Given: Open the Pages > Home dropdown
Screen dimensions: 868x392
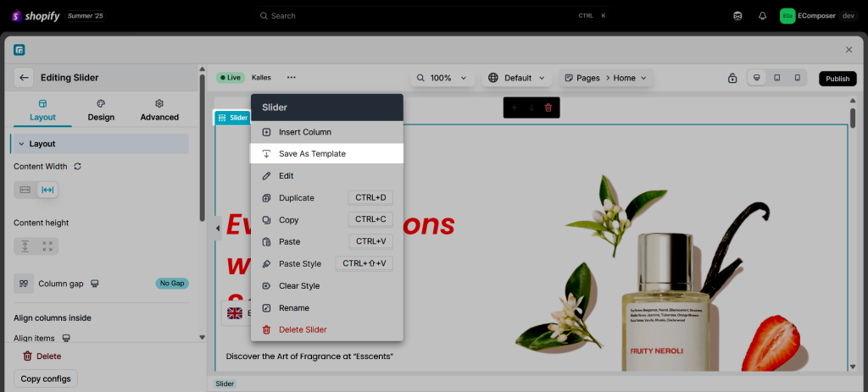Looking at the screenshot, I should [x=605, y=78].
